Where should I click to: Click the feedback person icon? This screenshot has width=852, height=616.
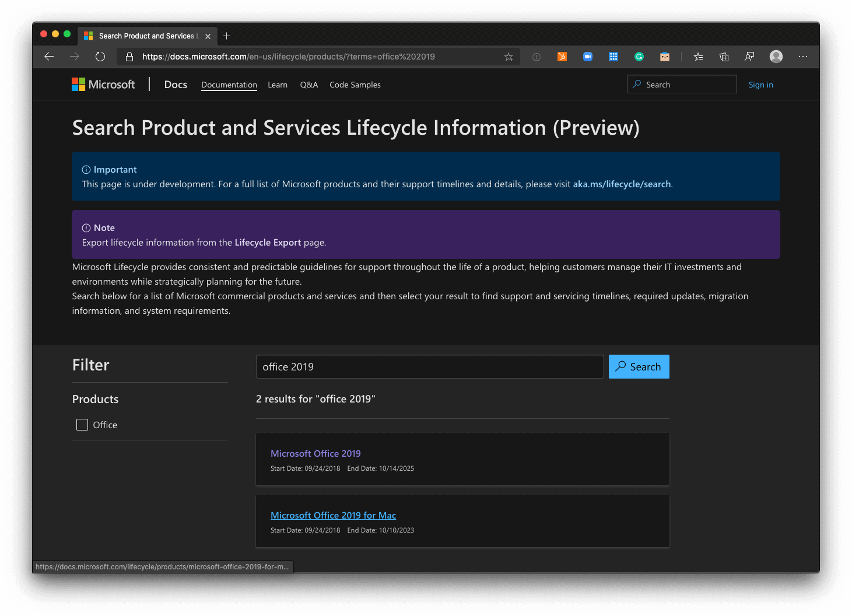pos(749,57)
